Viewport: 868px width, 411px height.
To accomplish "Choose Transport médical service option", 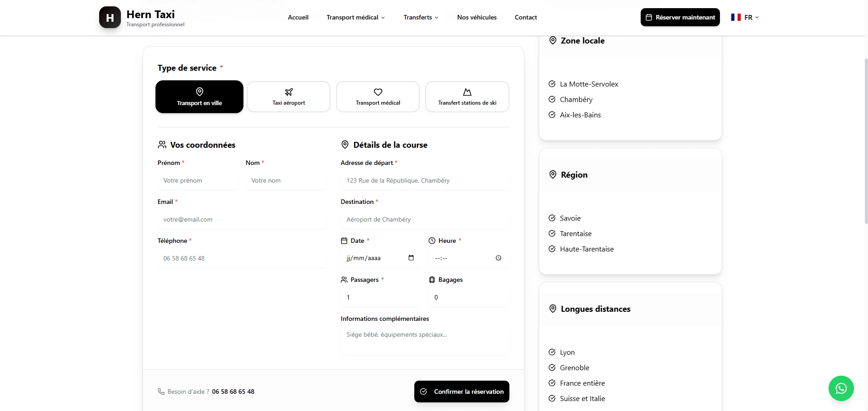I will coord(378,97).
